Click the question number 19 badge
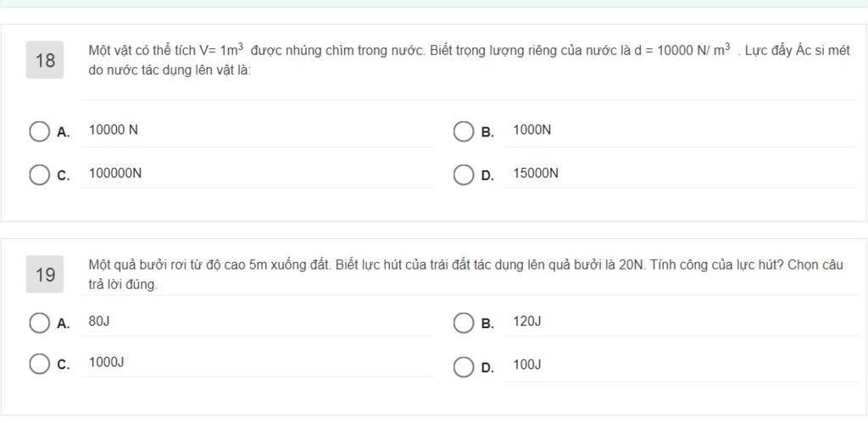This screenshot has height=423, width=868. [45, 274]
